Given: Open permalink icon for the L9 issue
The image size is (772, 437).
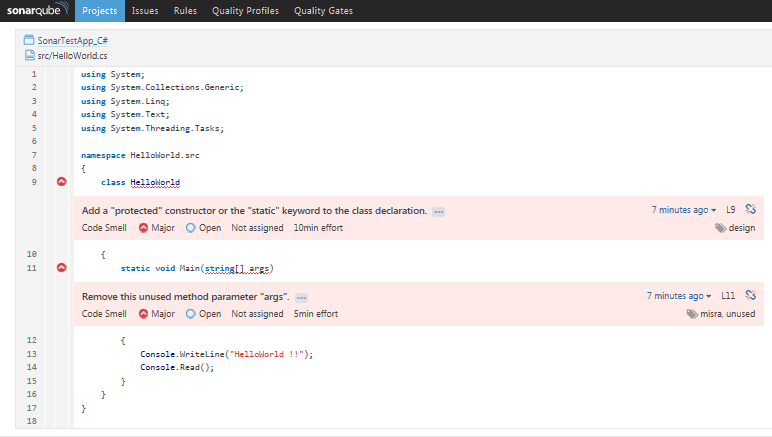Looking at the screenshot, I should click(750, 209).
